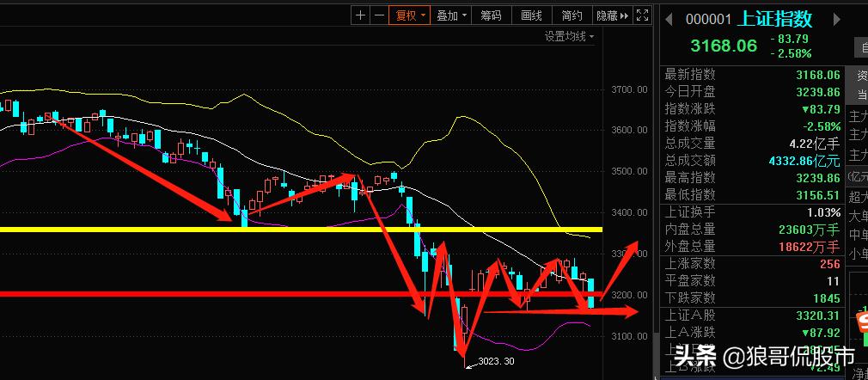Viewport: 868px width, 380px height.
Task: Select the red horizontal support line
Action: 172,294
